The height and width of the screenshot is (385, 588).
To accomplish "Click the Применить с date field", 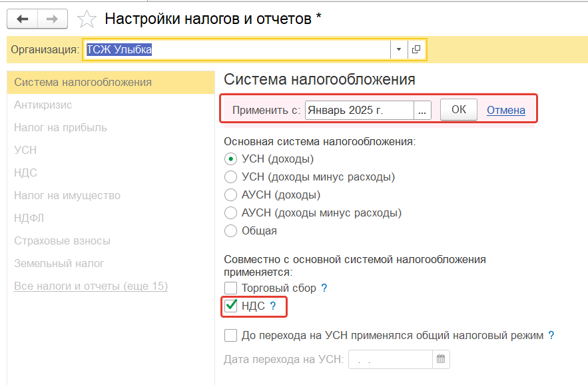I will coord(359,110).
